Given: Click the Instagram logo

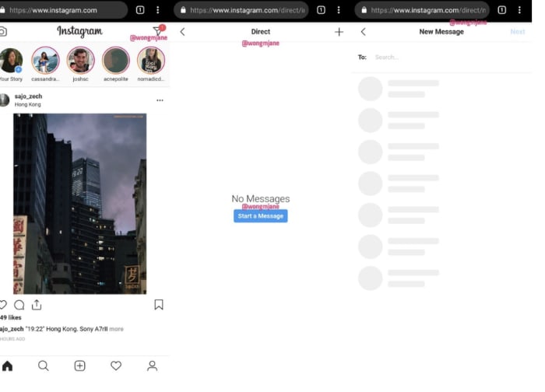Looking at the screenshot, I should coord(79,31).
